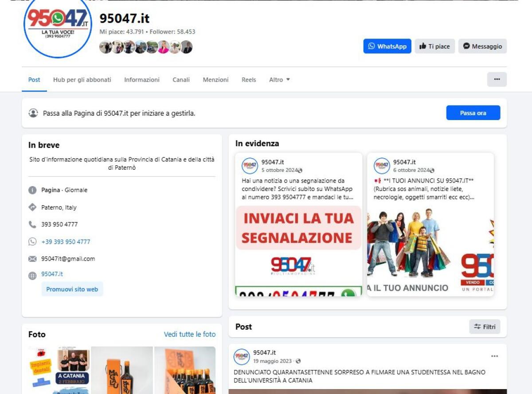Click the Messenger icon on the Messaggio button

pos(466,46)
